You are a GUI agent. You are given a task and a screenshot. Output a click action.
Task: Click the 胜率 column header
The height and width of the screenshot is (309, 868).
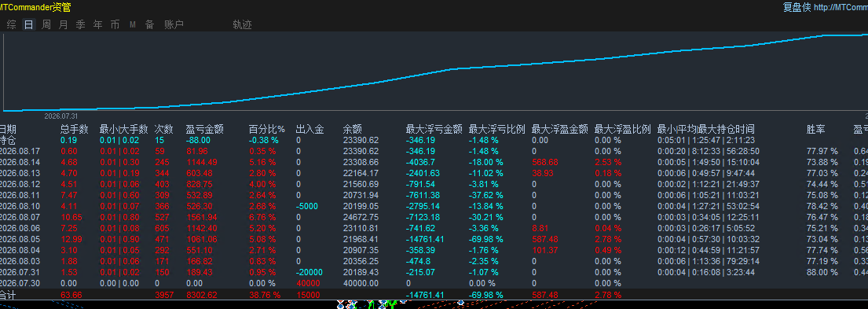click(x=815, y=130)
